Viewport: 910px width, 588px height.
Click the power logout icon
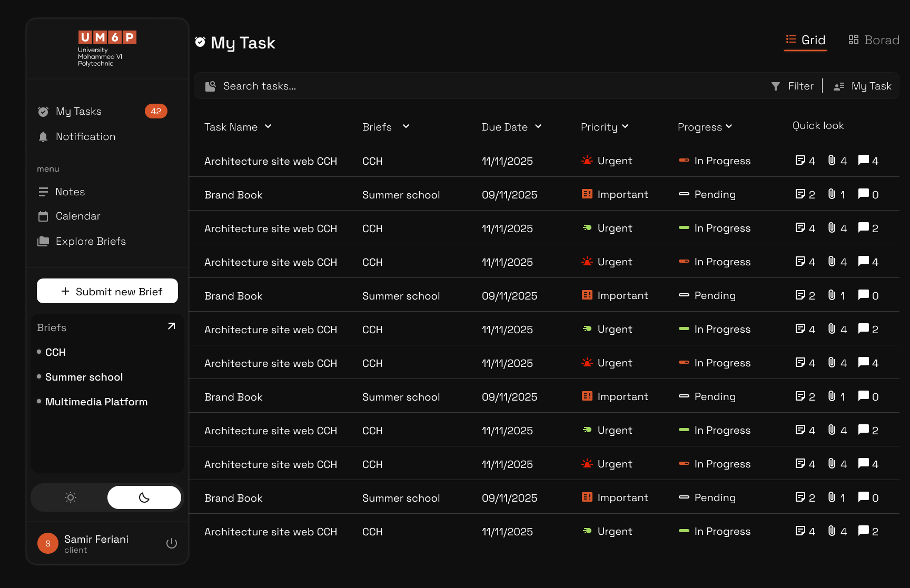click(172, 543)
